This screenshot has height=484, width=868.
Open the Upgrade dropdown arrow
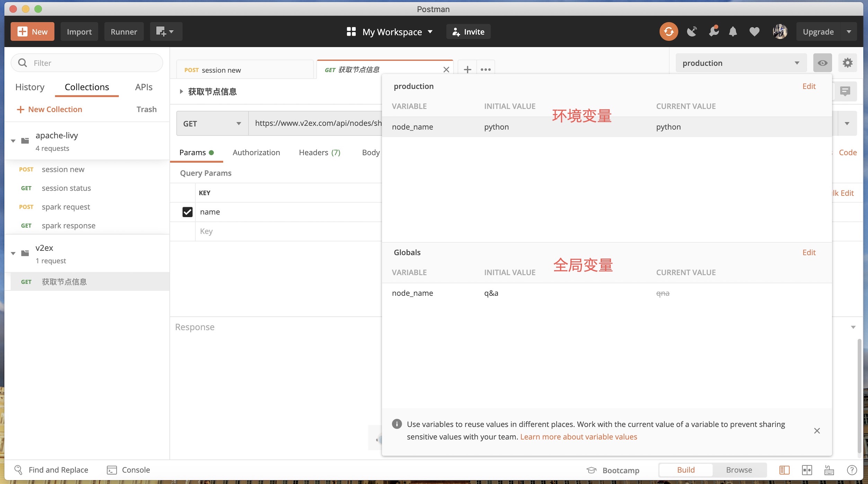pyautogui.click(x=848, y=32)
